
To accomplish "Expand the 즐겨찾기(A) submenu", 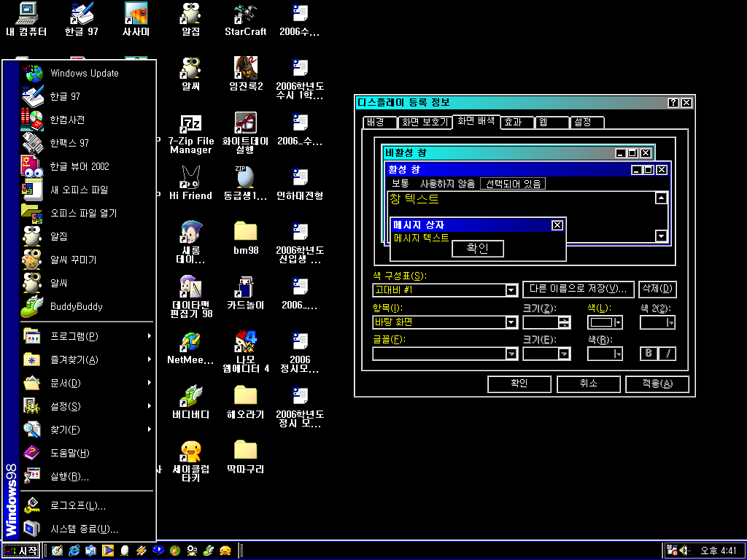I will pyautogui.click(x=88, y=359).
